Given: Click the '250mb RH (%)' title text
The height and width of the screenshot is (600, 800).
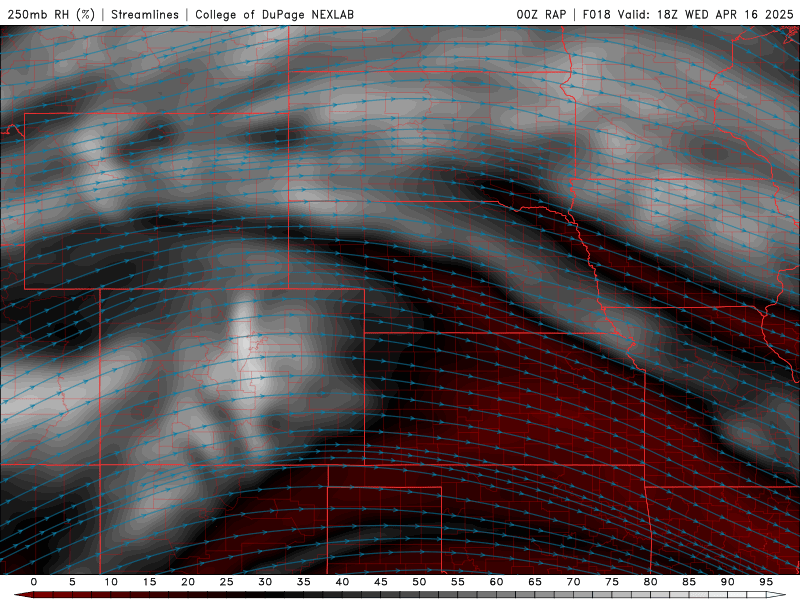Looking at the screenshot, I should pos(52,14).
